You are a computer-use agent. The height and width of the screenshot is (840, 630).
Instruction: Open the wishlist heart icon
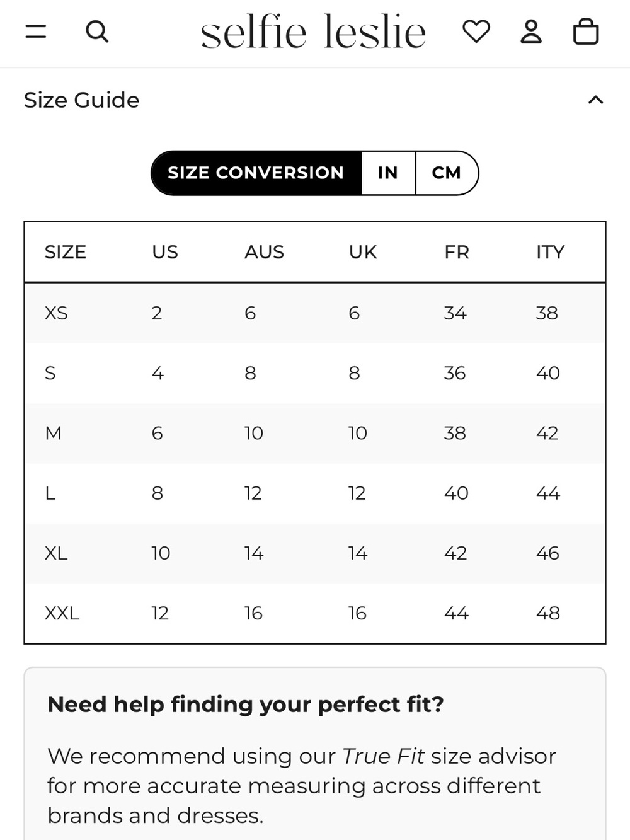coord(476,32)
